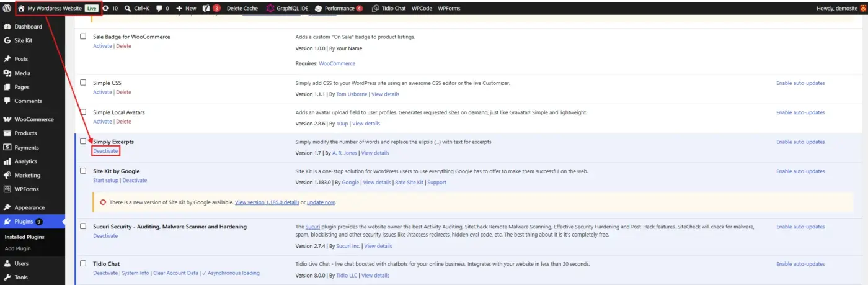
Task: Open Rate Site Kit link
Action: [x=409, y=183]
